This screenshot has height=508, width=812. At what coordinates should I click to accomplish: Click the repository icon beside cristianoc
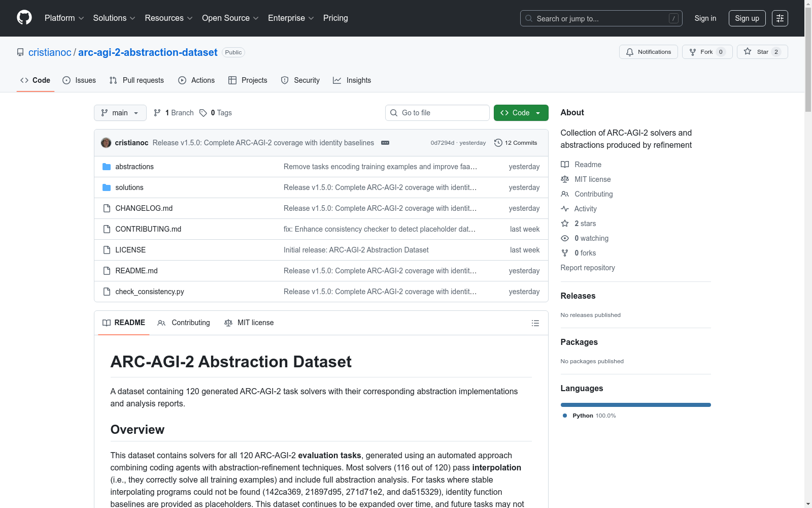point(20,52)
